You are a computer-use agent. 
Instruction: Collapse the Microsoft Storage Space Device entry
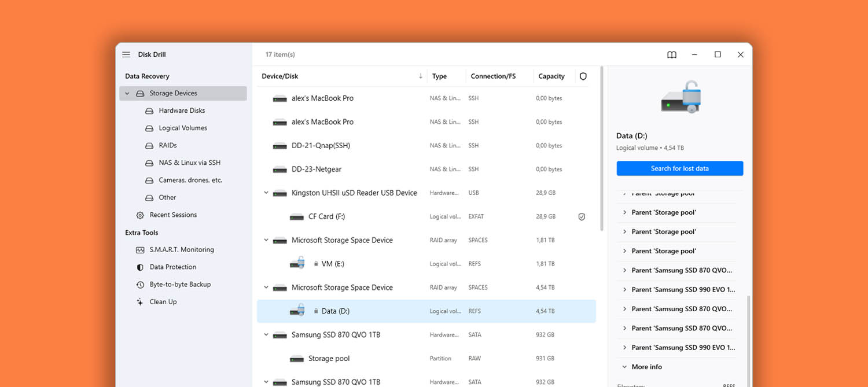266,240
